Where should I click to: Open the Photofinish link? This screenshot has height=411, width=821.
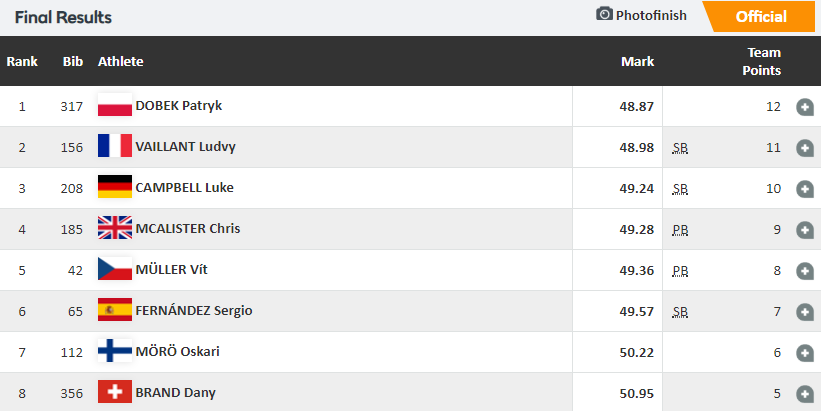[x=651, y=15]
